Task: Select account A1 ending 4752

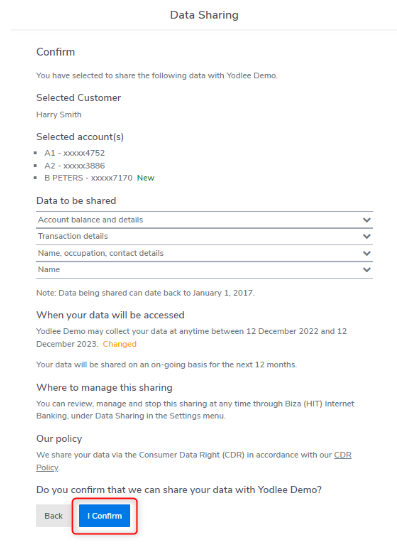Action: tap(75, 153)
